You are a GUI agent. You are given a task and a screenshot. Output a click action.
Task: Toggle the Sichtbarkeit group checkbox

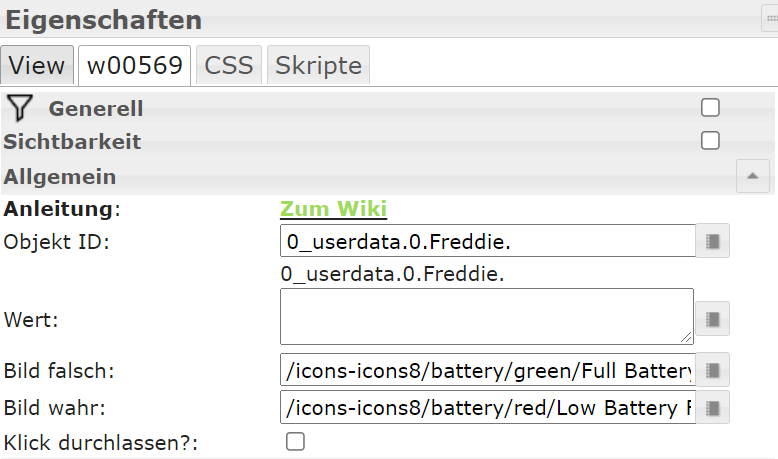click(711, 141)
